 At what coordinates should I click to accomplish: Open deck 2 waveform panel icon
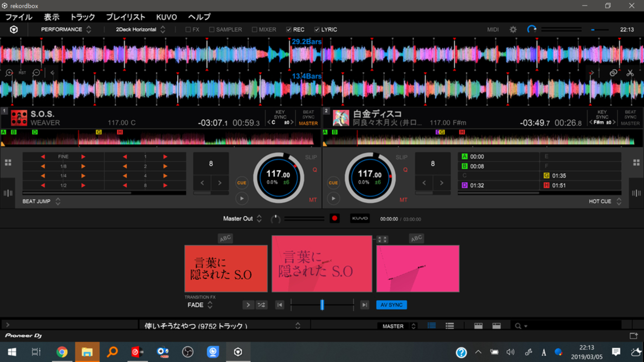636,193
